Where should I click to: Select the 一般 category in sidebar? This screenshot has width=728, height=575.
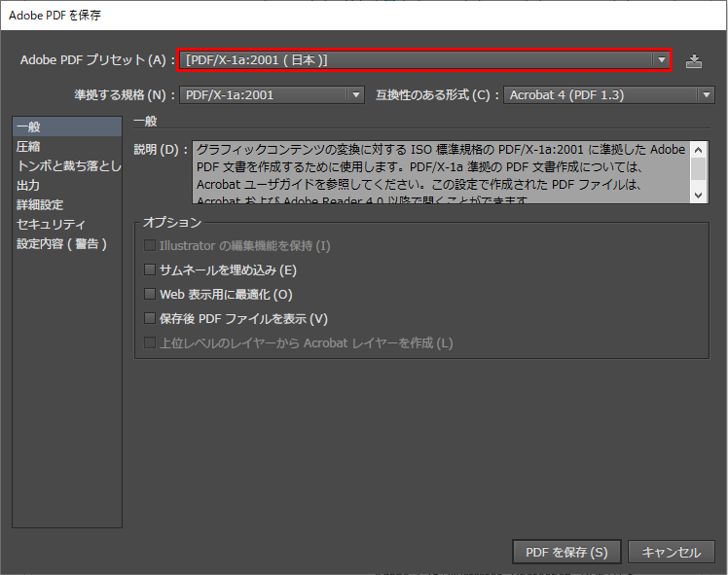pyautogui.click(x=67, y=126)
